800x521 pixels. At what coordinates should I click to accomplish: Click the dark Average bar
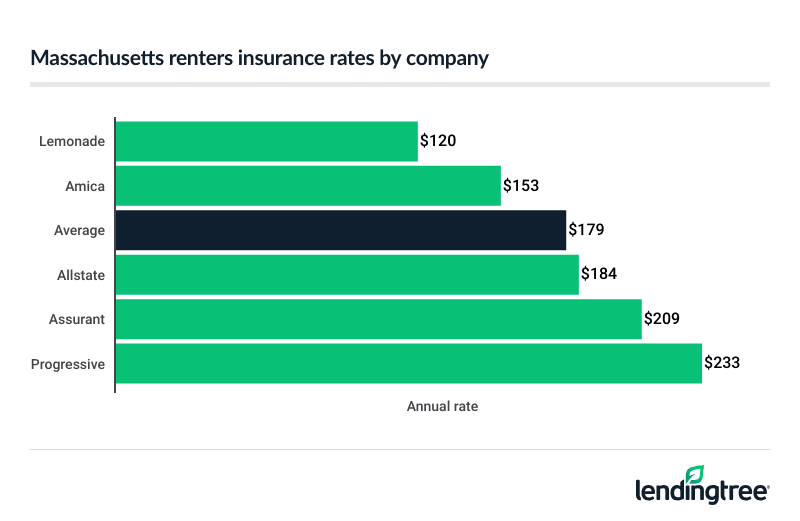(x=341, y=230)
